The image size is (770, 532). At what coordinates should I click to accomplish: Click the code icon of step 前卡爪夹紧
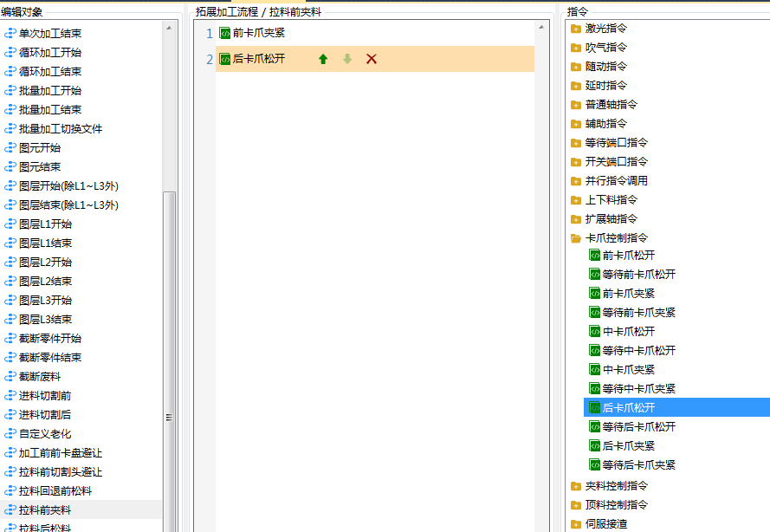[x=224, y=33]
